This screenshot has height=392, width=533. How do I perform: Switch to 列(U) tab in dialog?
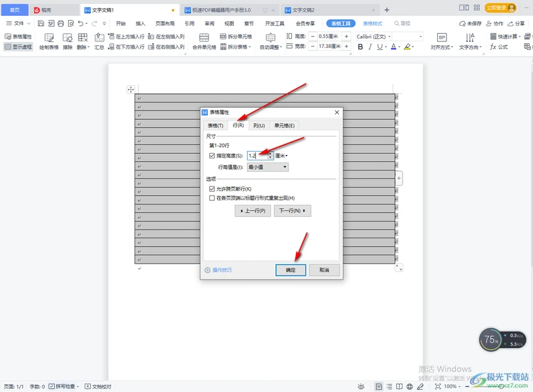pyautogui.click(x=259, y=126)
